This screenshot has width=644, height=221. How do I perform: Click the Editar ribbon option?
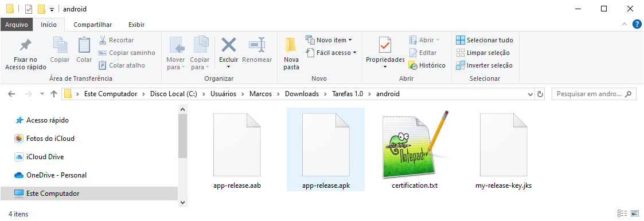point(423,53)
